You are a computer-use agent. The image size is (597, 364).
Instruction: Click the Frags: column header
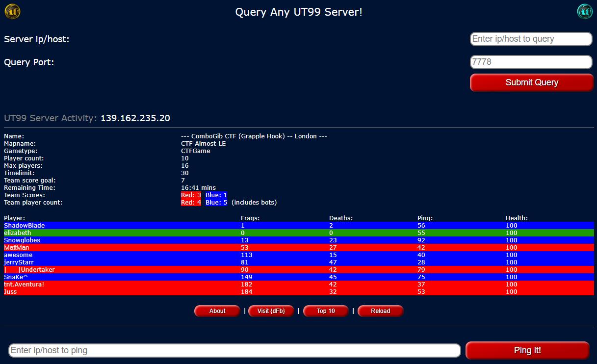tap(250, 218)
